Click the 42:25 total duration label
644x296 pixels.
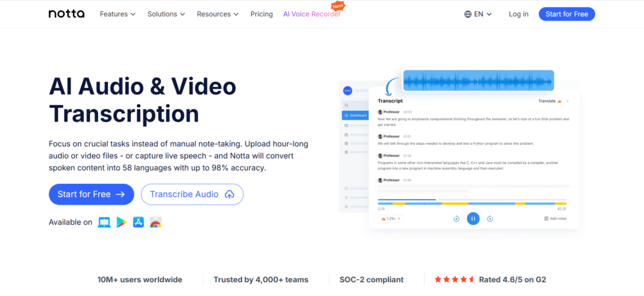562,209
